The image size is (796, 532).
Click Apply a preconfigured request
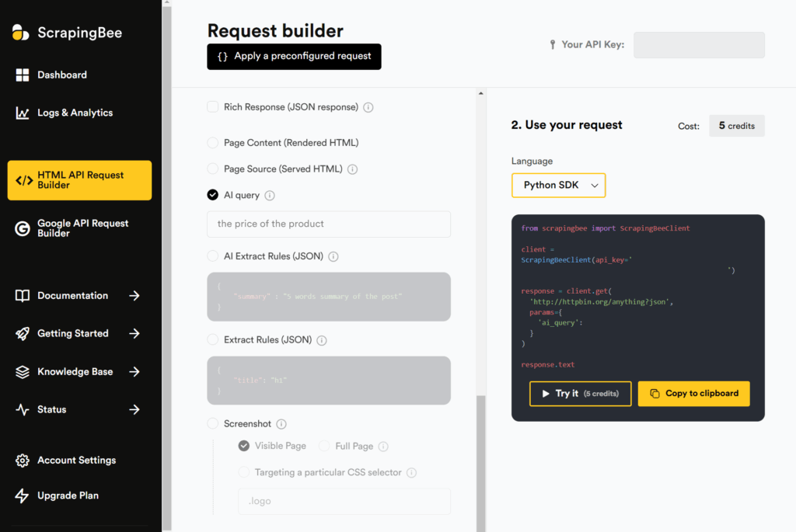click(x=294, y=57)
